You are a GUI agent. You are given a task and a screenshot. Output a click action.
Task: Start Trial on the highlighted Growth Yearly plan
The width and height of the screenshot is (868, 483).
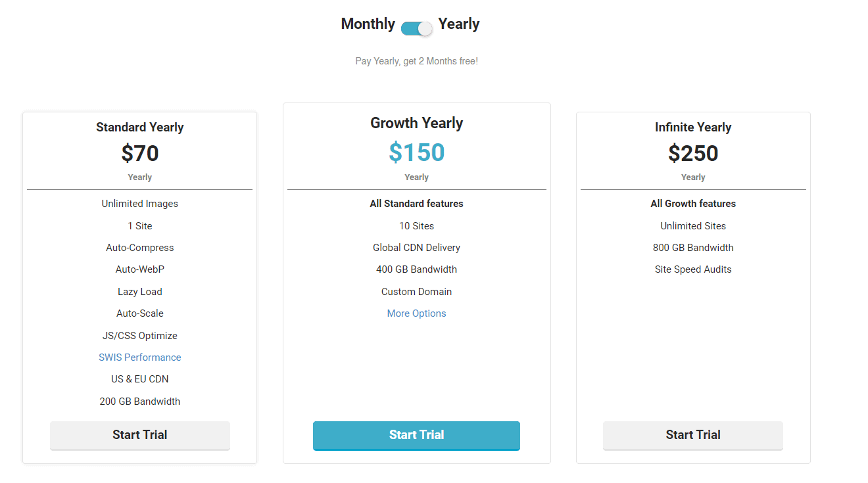pyautogui.click(x=416, y=434)
